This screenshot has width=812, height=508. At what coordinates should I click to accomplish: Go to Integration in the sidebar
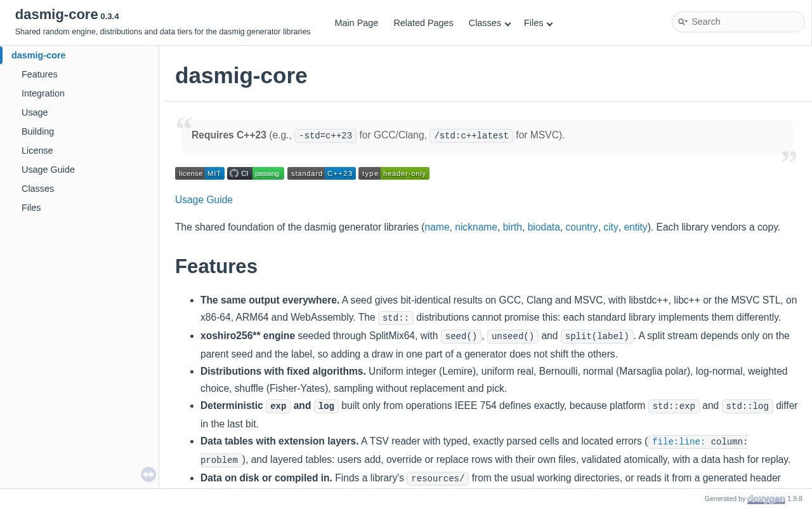tap(43, 93)
